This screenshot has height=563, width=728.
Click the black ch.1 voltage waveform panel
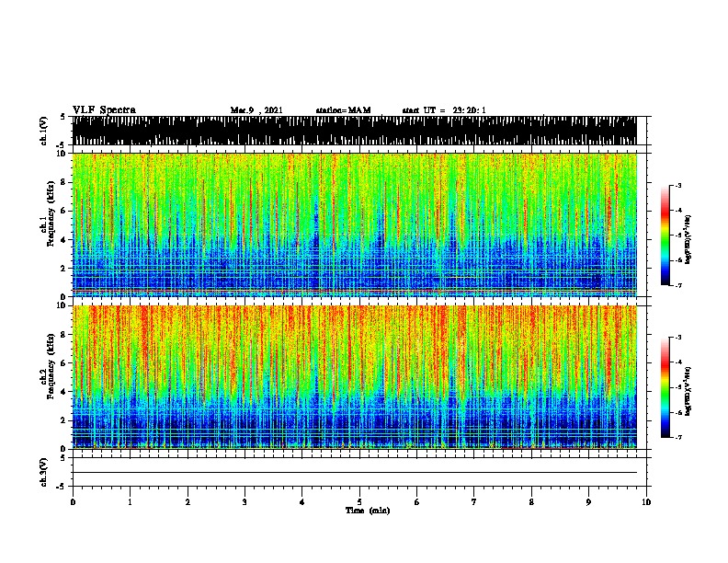354,131
